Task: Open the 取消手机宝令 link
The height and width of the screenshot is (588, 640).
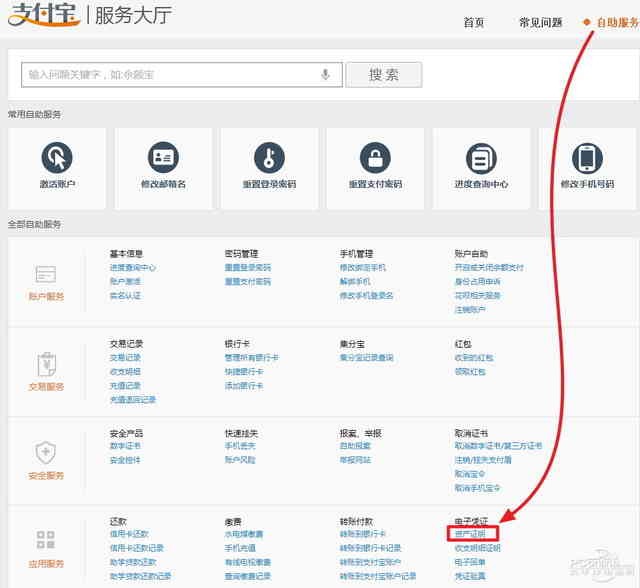Action: [478, 488]
